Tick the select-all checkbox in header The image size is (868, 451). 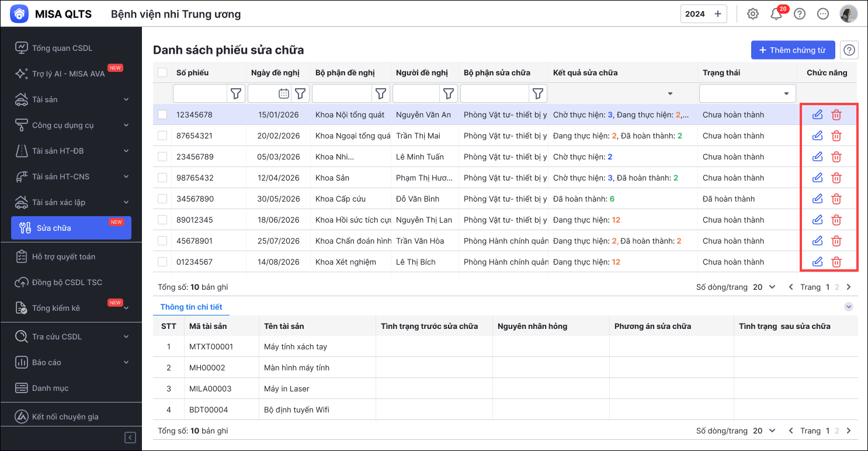162,72
